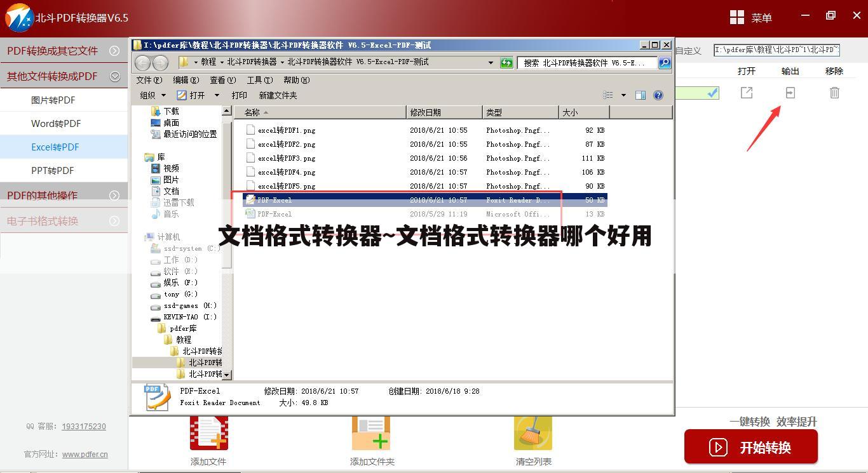The image size is (868, 473).
Task: Click the output path field at top right
Action: tap(777, 50)
